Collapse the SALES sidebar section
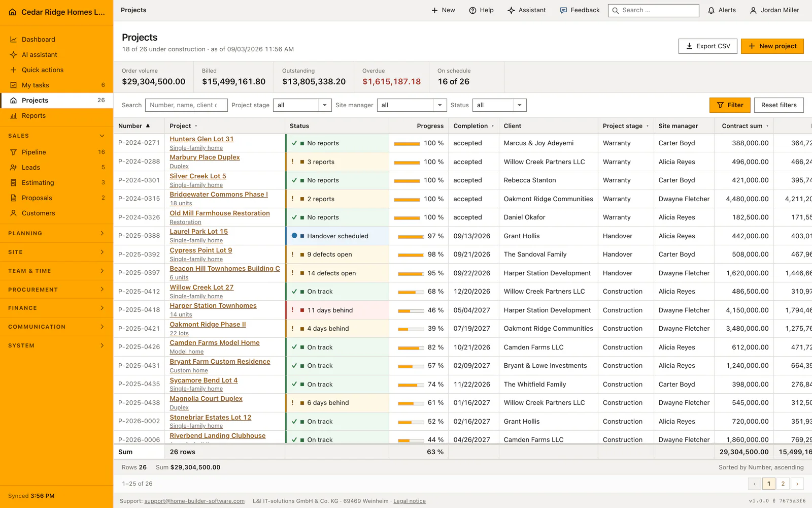 click(x=56, y=136)
